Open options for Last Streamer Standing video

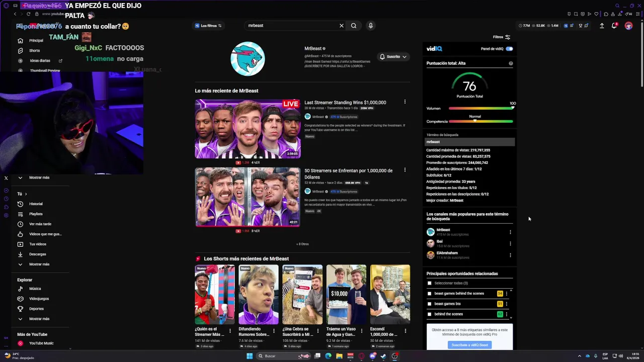pos(405,102)
